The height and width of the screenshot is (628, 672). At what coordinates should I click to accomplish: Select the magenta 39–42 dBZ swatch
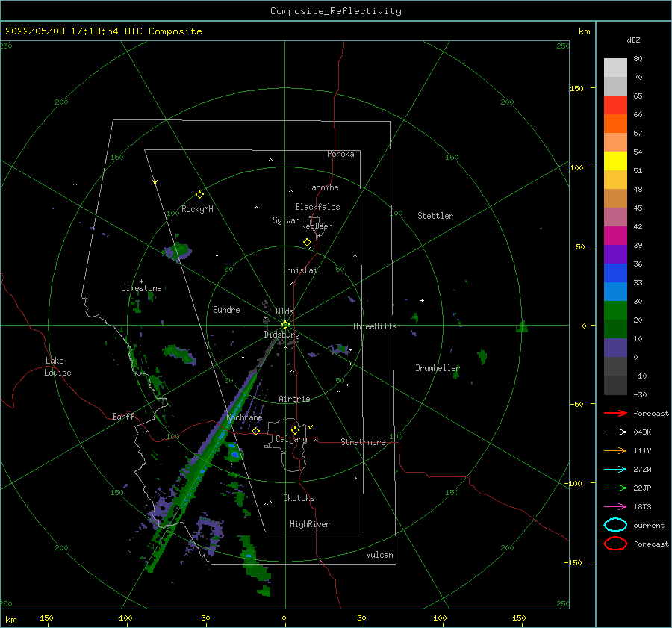tap(615, 236)
